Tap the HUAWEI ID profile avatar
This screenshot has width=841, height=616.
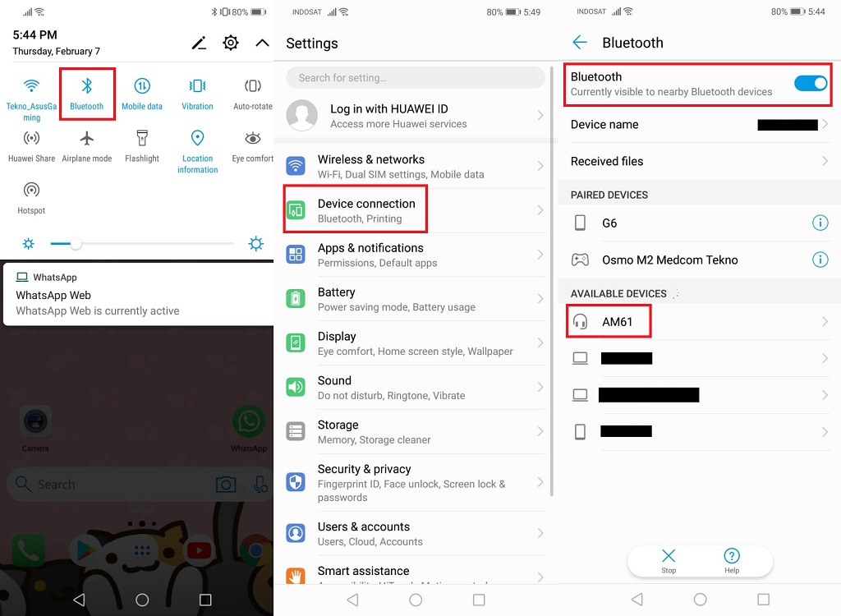pos(302,115)
